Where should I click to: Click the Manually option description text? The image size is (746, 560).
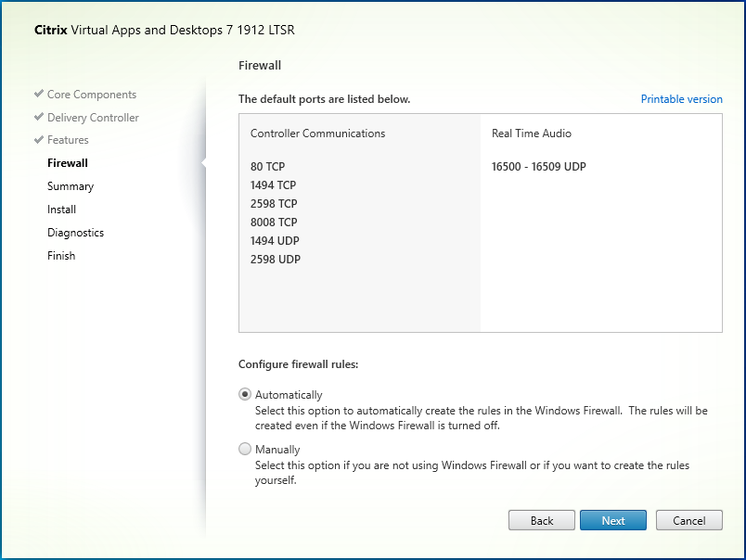tap(472, 473)
